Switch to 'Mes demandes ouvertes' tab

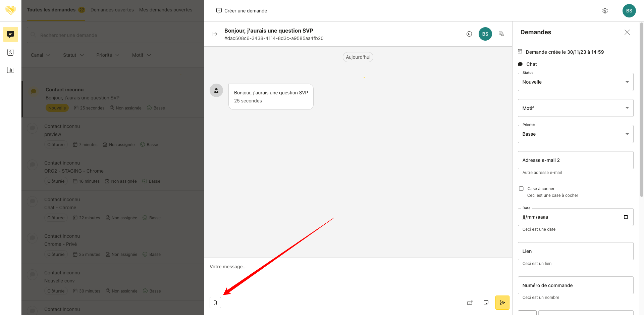click(166, 10)
